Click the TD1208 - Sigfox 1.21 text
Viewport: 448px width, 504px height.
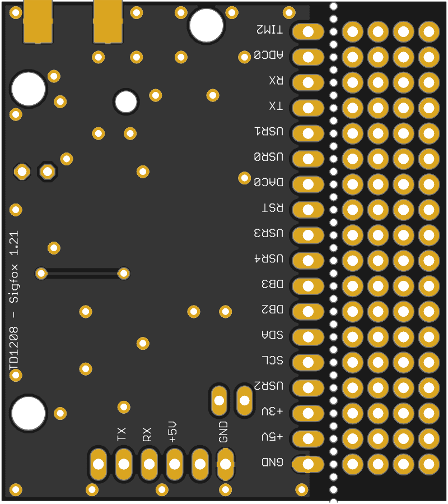[14, 301]
